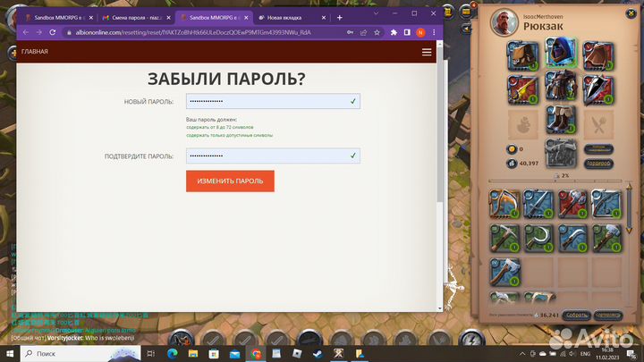Select the equipped blue hood helmet
Screen dimensions: 644x362
[561, 52]
